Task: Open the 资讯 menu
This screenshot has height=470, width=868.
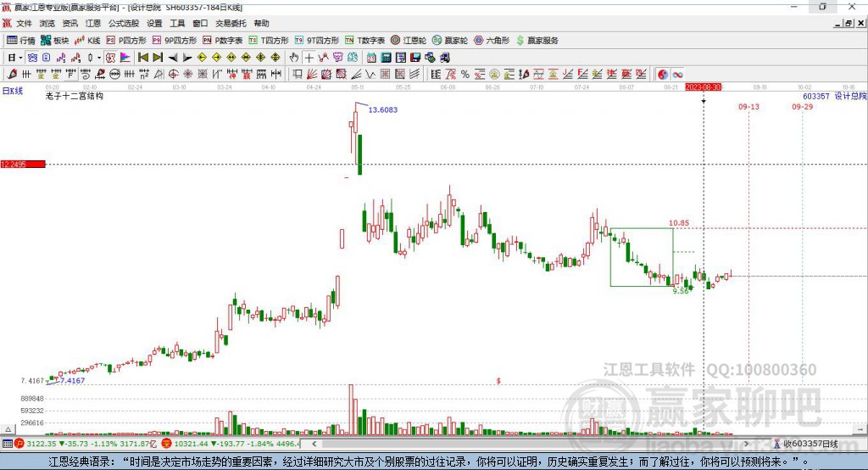Action: click(70, 23)
